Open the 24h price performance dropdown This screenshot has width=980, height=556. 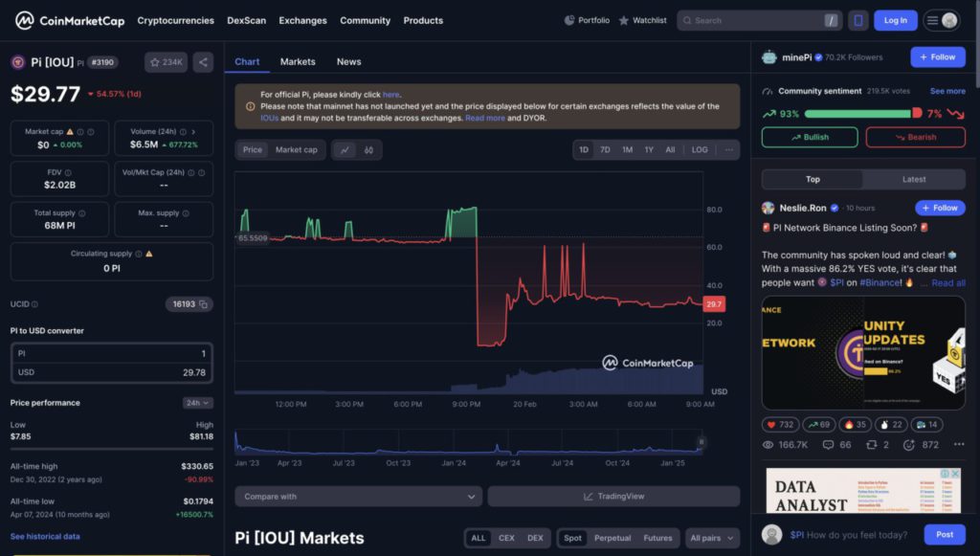[x=197, y=403]
